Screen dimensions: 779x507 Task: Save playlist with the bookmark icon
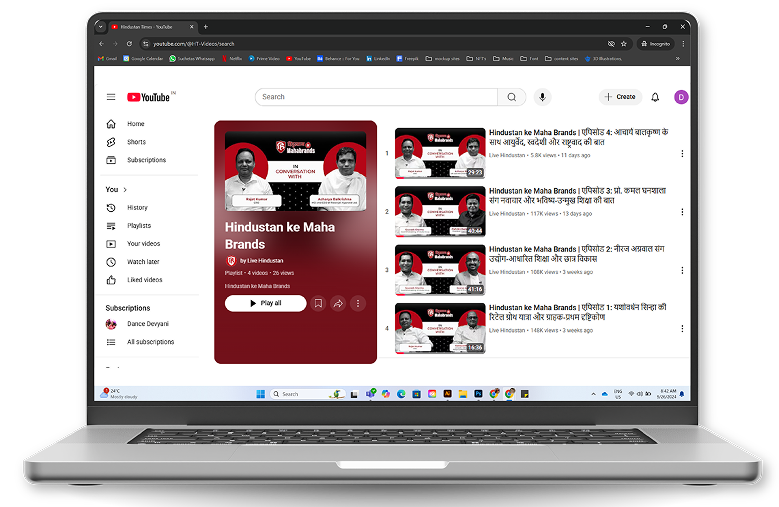tap(318, 303)
